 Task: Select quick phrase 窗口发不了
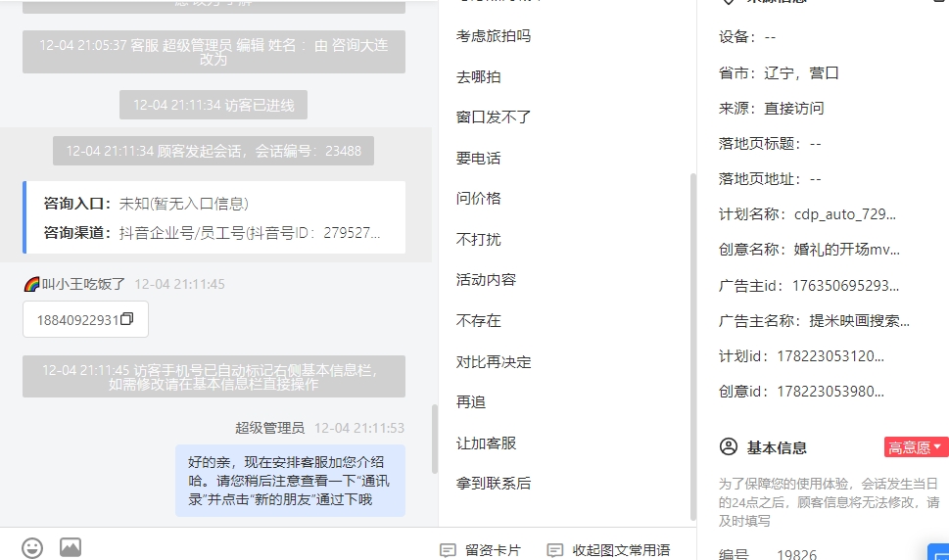494,117
